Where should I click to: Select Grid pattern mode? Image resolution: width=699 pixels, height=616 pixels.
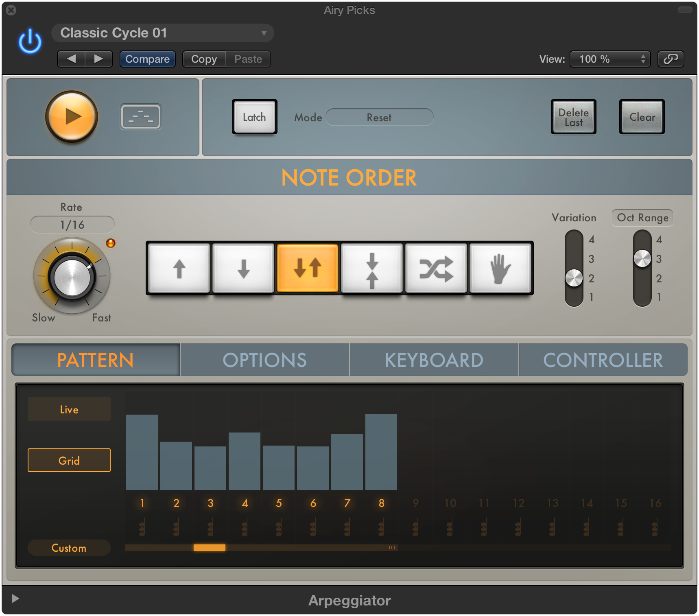69,460
